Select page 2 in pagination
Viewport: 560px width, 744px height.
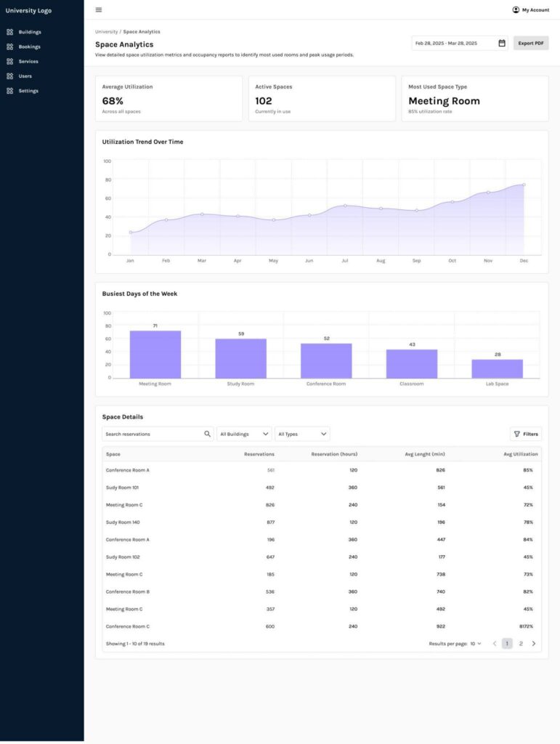[521, 644]
